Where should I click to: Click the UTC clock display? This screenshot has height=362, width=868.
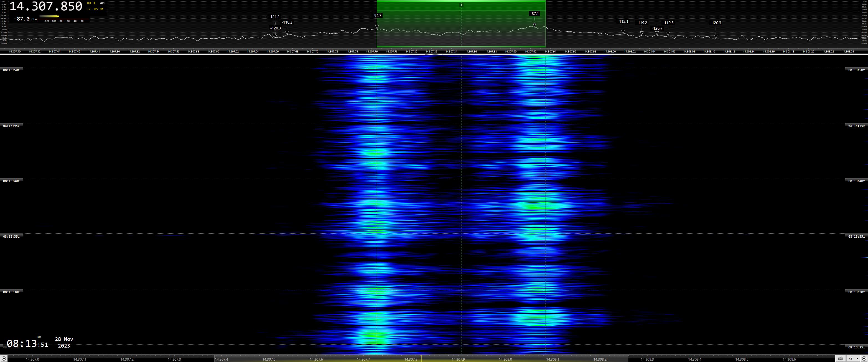coord(27,344)
